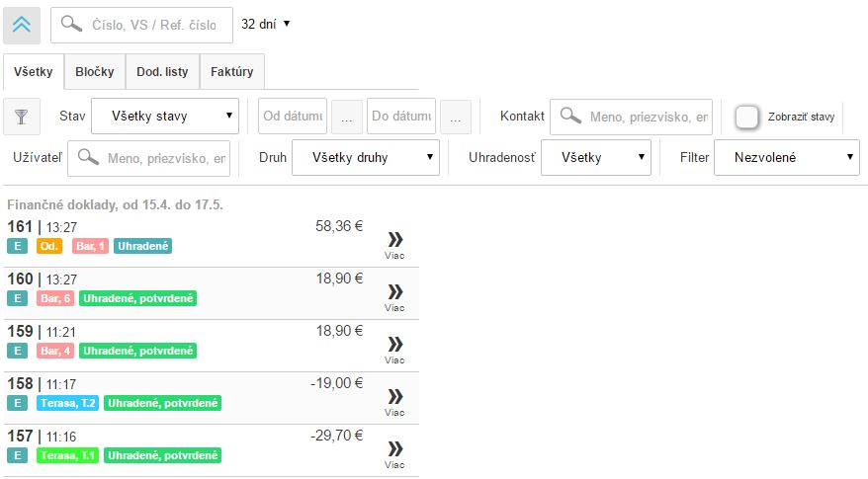The image size is (868, 479).
Task: Focus the Číslo, VS / Ref. číslo search field
Action: [x=141, y=25]
